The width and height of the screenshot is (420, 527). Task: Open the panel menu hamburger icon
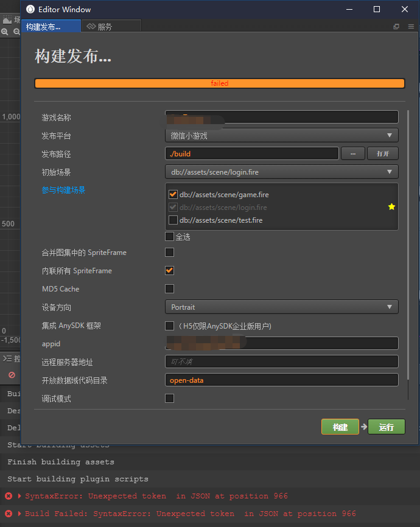pos(411,27)
